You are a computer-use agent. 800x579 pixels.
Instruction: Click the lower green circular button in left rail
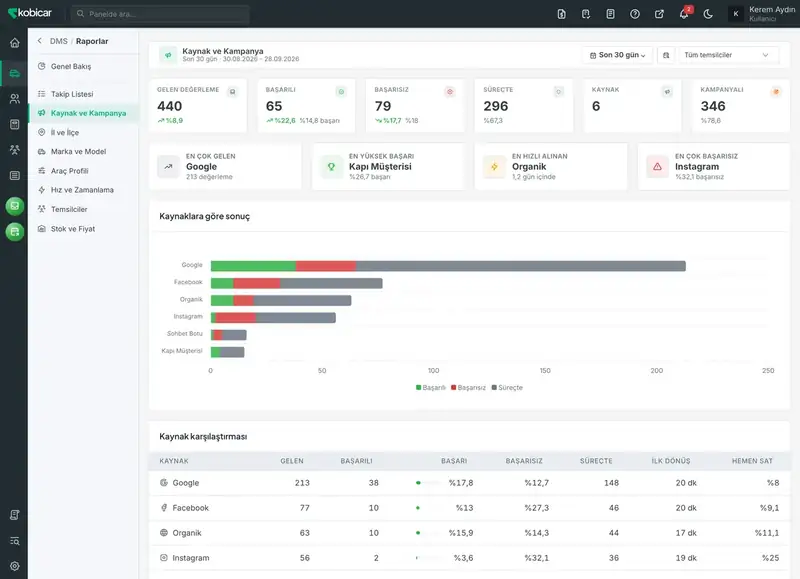15,232
